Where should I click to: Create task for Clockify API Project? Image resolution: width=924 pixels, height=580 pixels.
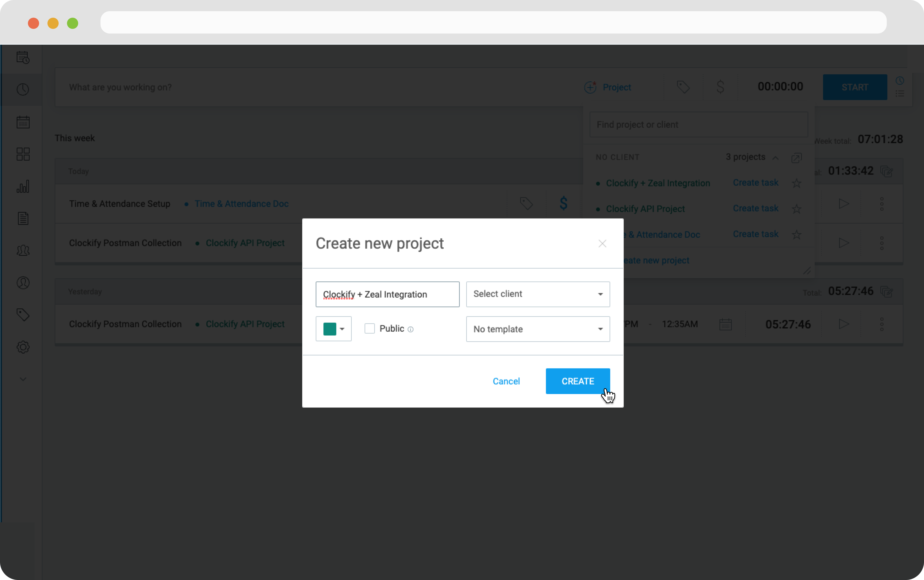755,208
